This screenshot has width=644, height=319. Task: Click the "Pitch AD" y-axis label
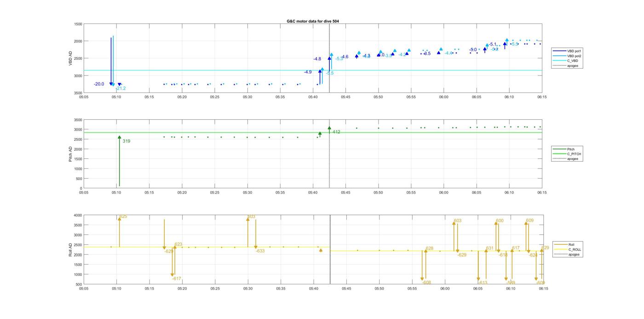click(71, 154)
